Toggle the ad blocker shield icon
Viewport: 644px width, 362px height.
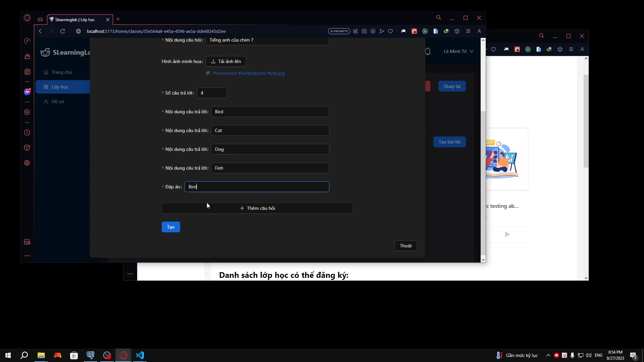tap(373, 31)
